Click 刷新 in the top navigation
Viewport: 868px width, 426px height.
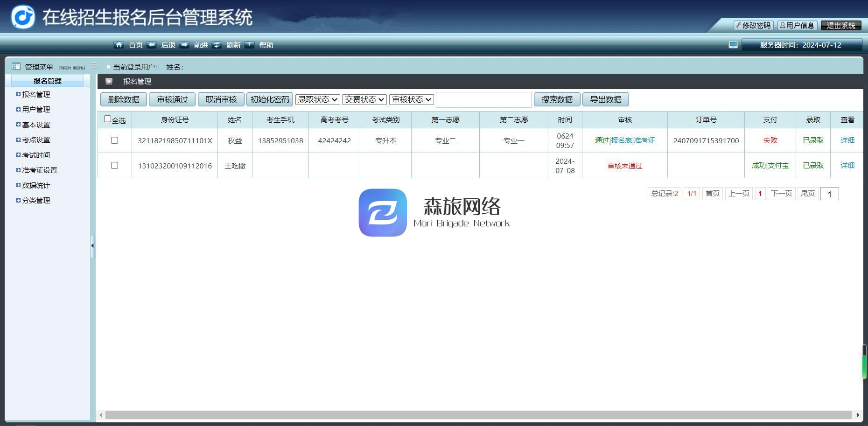(x=233, y=45)
